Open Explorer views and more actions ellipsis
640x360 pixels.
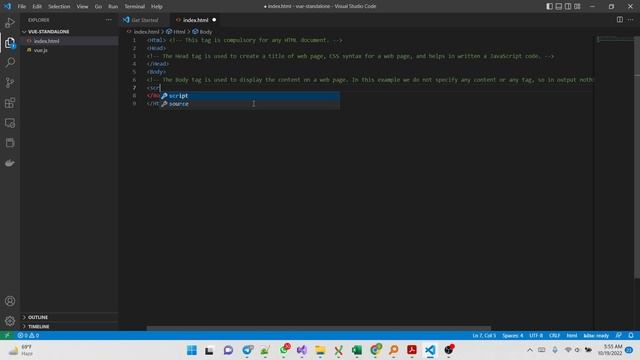(109, 20)
